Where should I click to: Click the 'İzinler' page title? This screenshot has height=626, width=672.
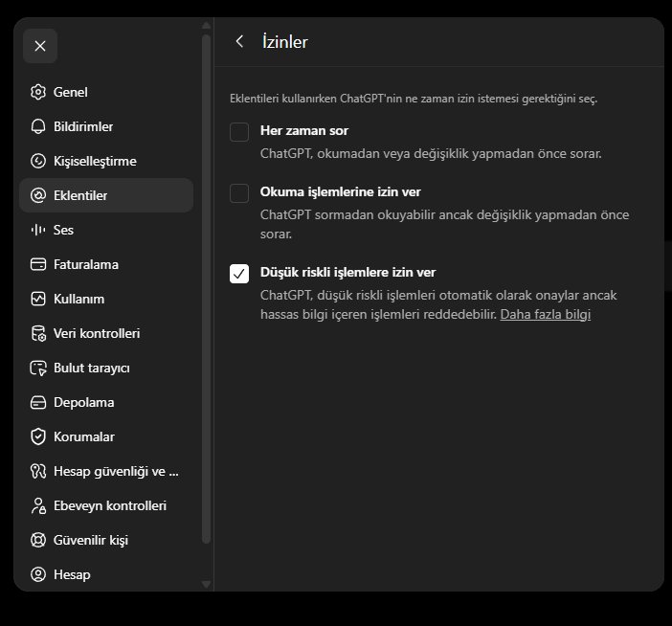coord(285,42)
